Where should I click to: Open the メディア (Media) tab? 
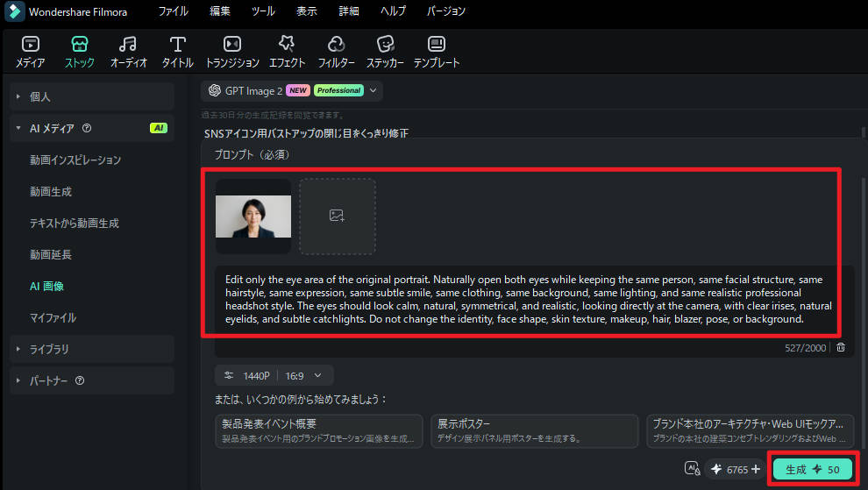pyautogui.click(x=30, y=52)
